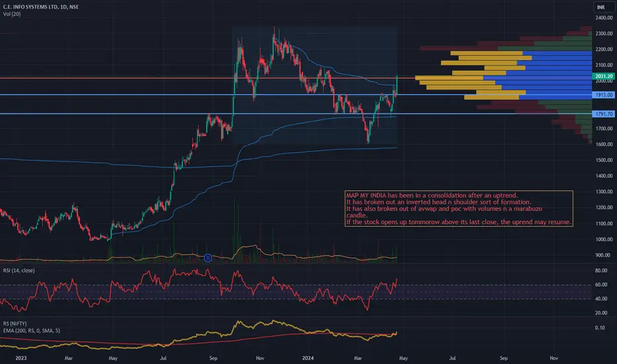Click the 1791.70 horizontal line price label
Screen dimensions: 617x364
coord(603,114)
